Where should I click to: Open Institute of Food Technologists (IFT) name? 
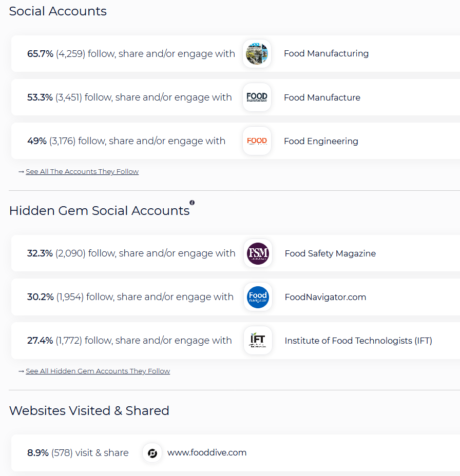(358, 341)
